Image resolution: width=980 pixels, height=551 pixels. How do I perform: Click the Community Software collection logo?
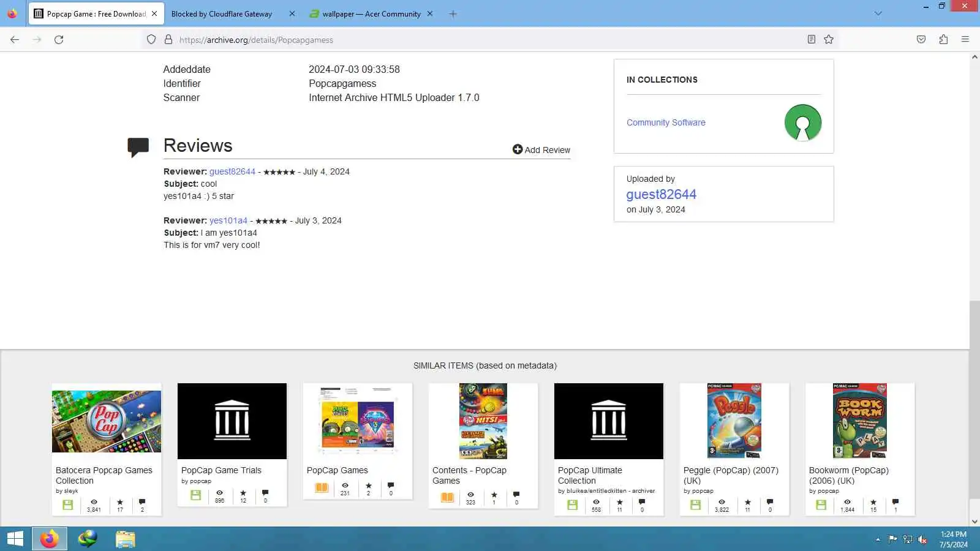click(x=803, y=122)
